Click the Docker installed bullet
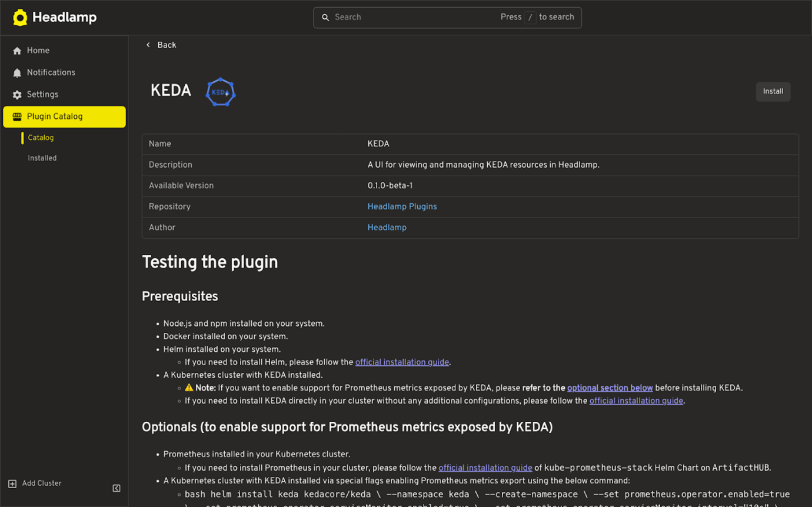 225,336
